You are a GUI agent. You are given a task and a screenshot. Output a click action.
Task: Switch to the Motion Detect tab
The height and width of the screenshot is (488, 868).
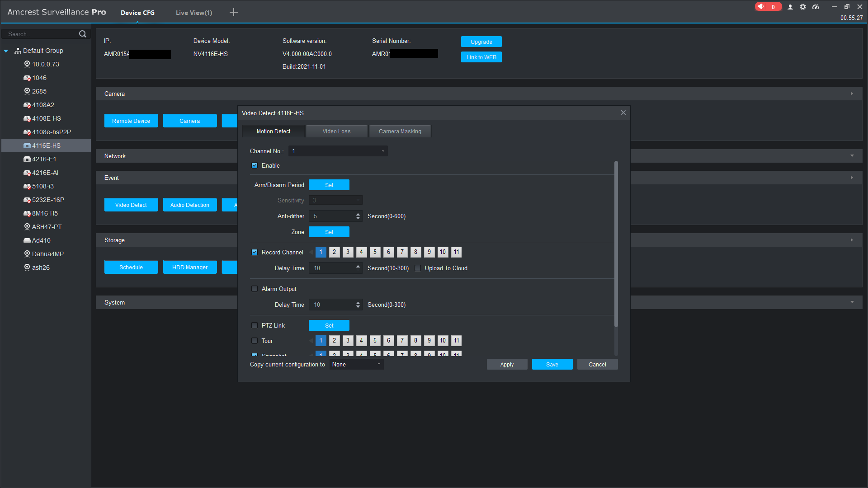(274, 131)
